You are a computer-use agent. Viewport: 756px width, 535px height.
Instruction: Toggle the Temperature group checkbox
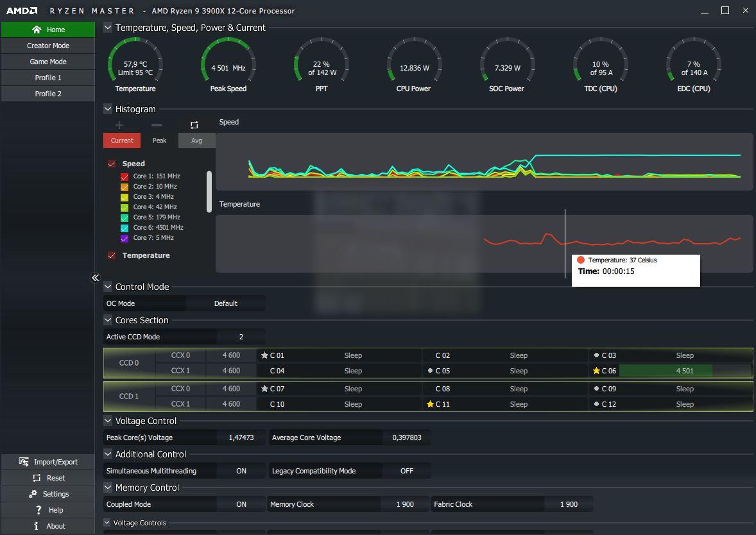(x=112, y=255)
